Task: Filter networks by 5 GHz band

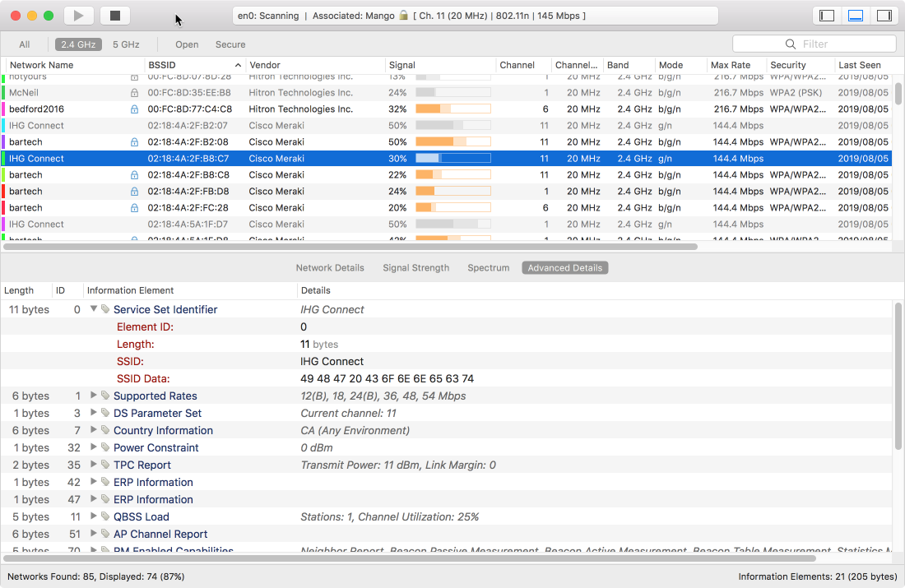Action: point(126,44)
